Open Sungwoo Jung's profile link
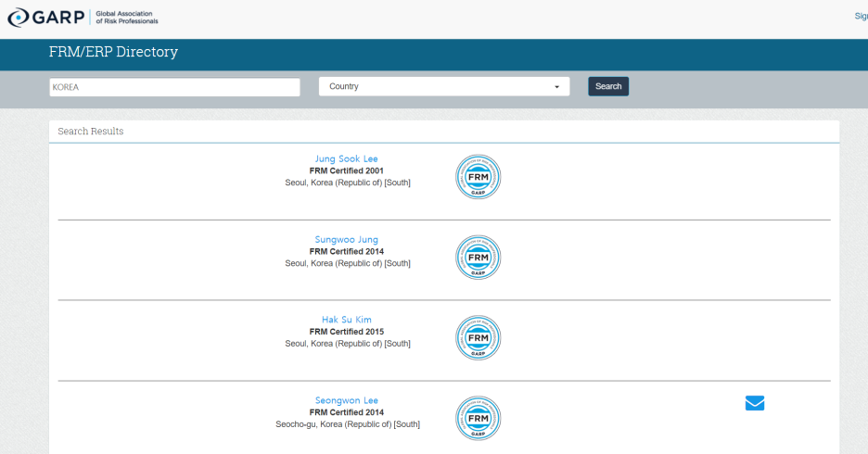The height and width of the screenshot is (454, 868). tap(347, 239)
